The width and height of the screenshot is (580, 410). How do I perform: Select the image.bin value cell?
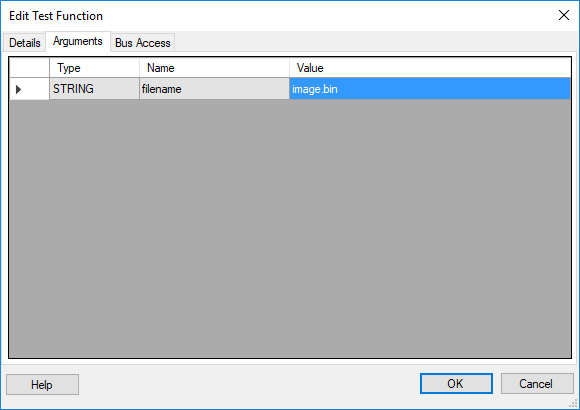430,89
